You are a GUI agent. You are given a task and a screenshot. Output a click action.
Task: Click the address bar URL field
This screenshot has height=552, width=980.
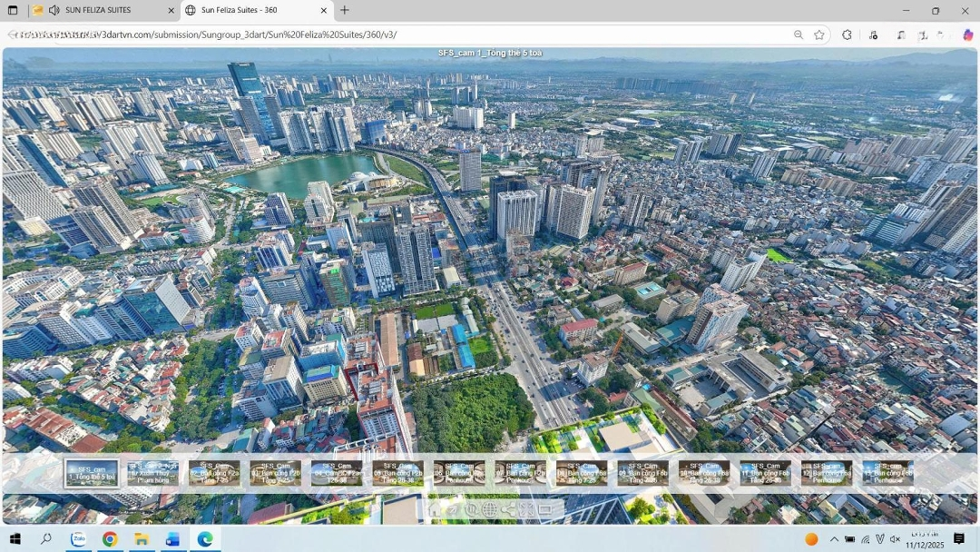(x=408, y=34)
